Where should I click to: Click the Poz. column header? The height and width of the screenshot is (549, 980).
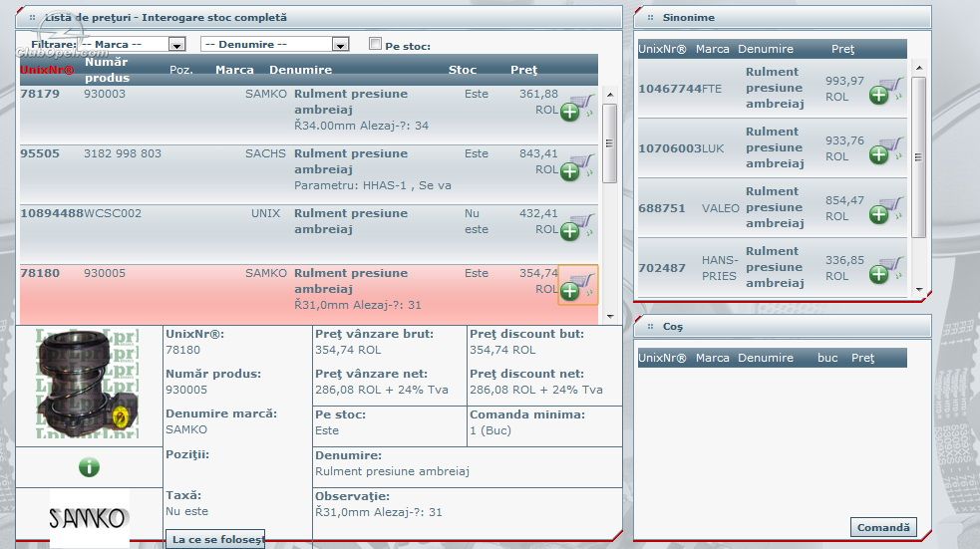pos(181,70)
